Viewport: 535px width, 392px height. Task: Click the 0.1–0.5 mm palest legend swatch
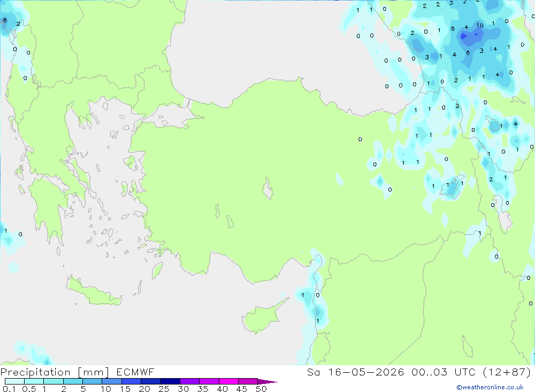[x=14, y=381]
